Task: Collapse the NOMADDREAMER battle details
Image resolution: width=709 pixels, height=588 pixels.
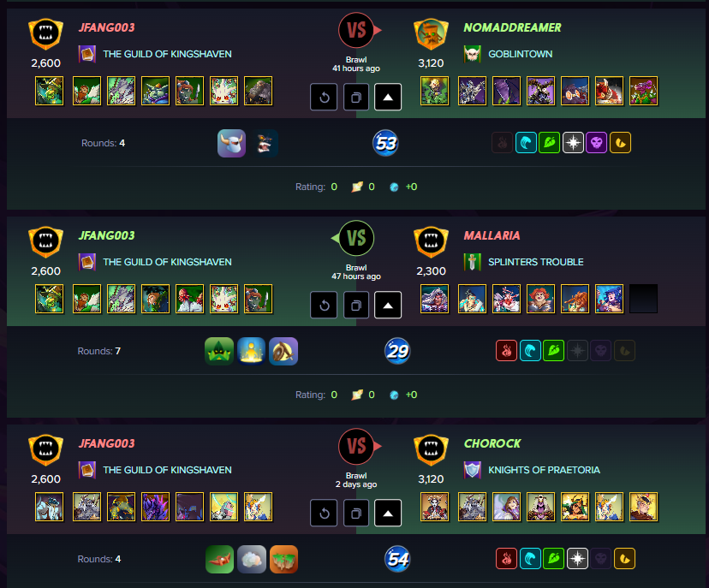Action: (x=388, y=98)
